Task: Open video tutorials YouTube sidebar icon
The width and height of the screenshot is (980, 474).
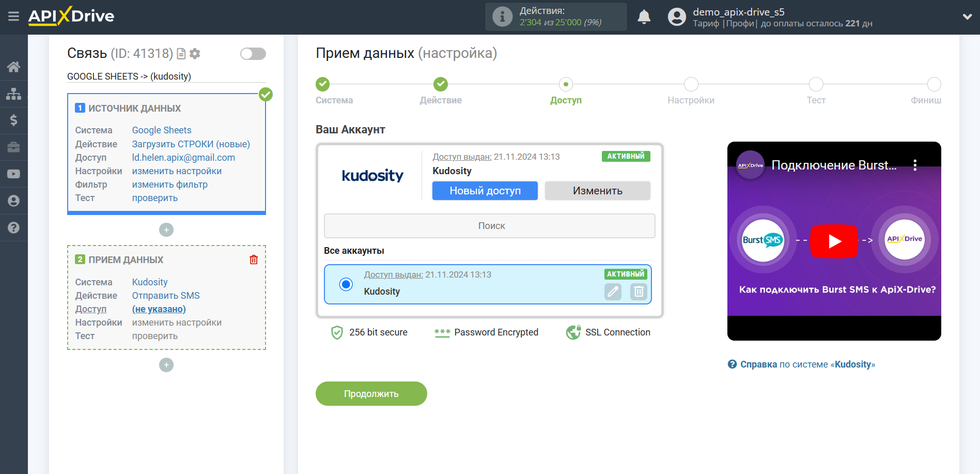Action: [x=13, y=174]
